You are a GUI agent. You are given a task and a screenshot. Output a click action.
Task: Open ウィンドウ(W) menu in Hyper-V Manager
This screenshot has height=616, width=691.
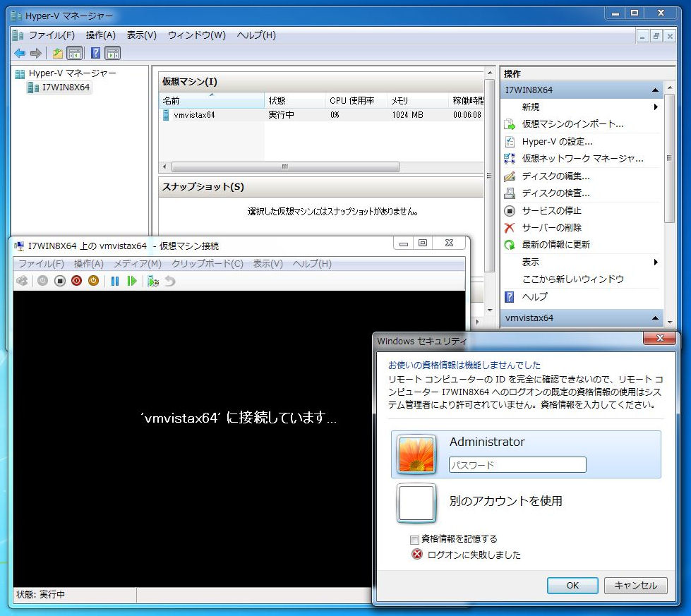pos(196,35)
